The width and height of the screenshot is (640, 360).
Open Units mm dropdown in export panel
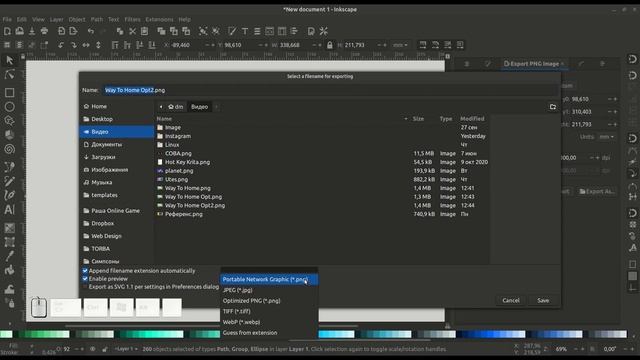[x=606, y=137]
